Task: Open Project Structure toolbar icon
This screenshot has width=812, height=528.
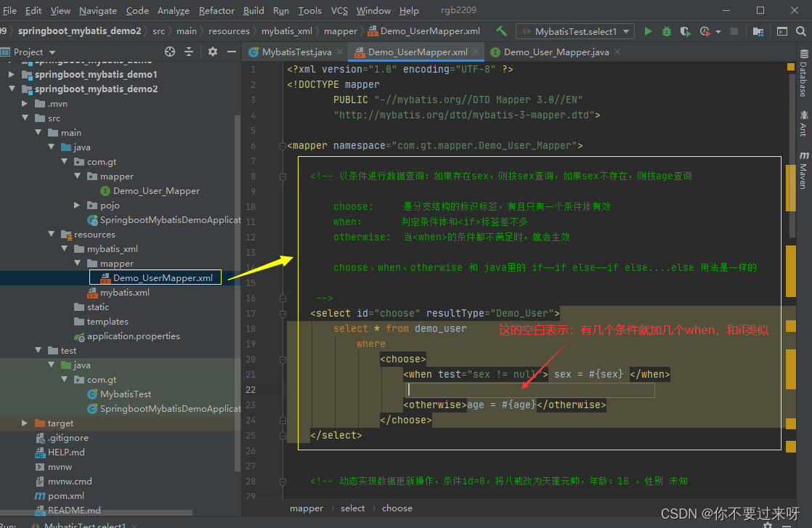Action: pos(758,31)
